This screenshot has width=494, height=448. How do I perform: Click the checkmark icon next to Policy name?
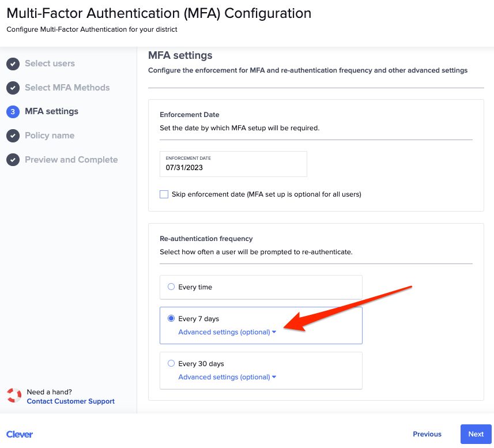point(13,135)
